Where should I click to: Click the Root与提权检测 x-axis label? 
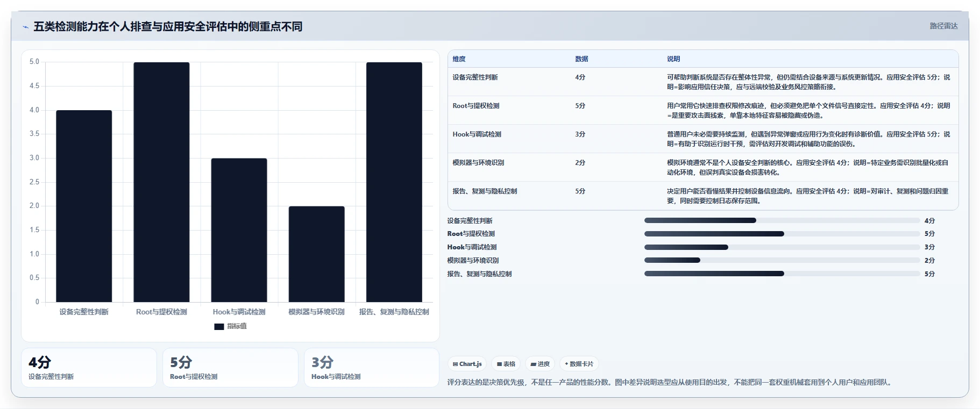161,312
